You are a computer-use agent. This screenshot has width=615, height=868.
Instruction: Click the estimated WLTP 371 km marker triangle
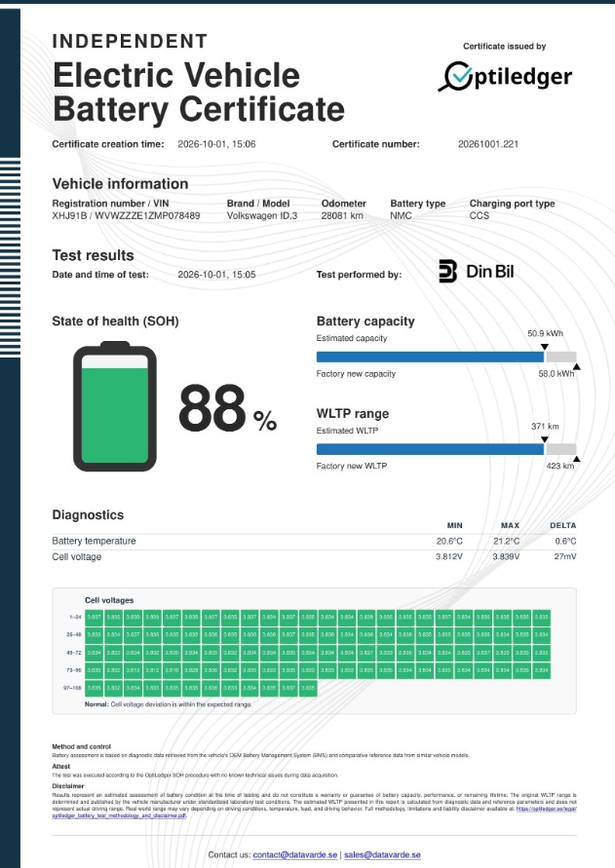coord(545,439)
